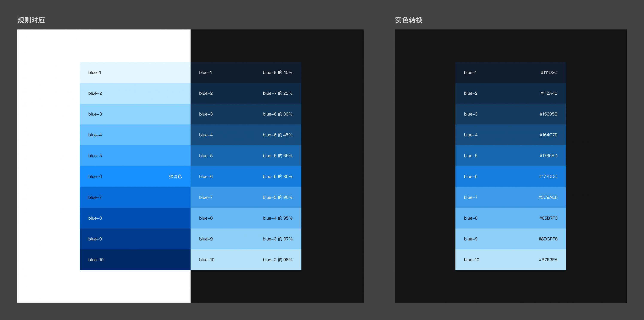
Task: Click the blue-6 swatch labeled 强调色
Action: (x=135, y=177)
